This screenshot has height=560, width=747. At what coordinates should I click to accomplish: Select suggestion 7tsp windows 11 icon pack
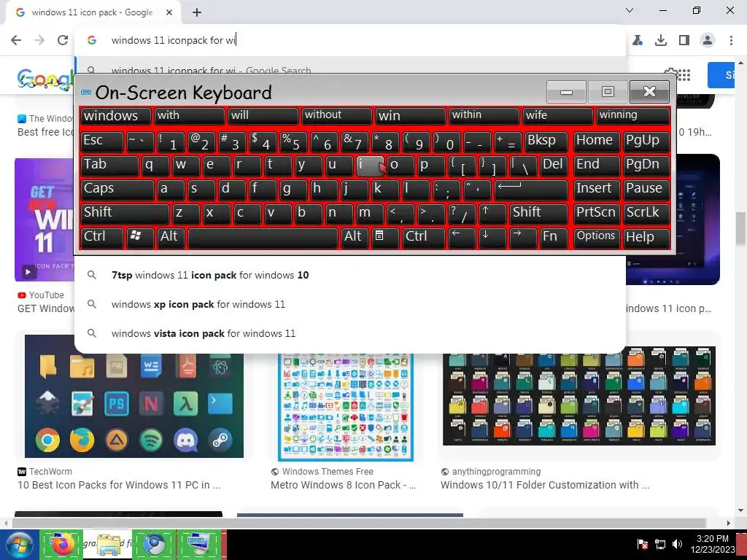point(349,275)
